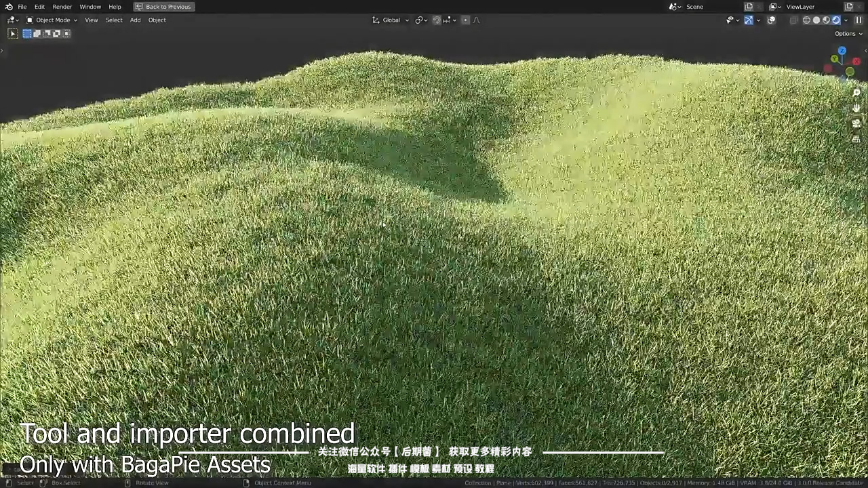Open the Add menu in viewport header
The image size is (868, 488).
pos(135,20)
